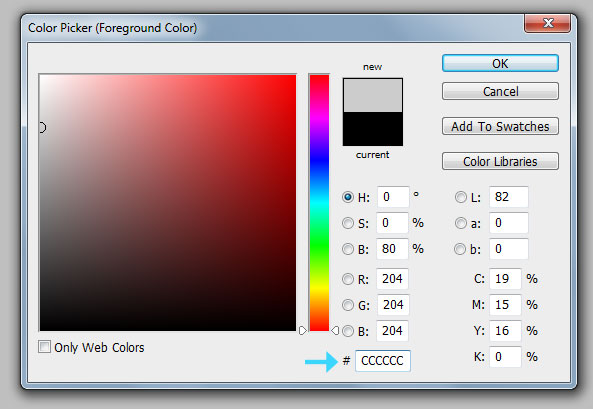Viewport: 593px width, 409px height.
Task: Enable Only Web Colors checkbox
Action: [x=44, y=347]
